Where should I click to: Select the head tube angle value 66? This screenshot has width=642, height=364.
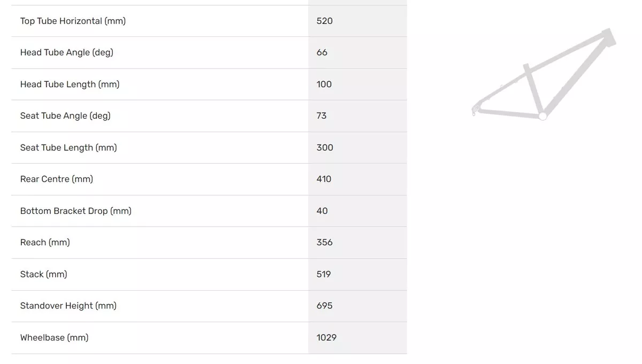(322, 52)
